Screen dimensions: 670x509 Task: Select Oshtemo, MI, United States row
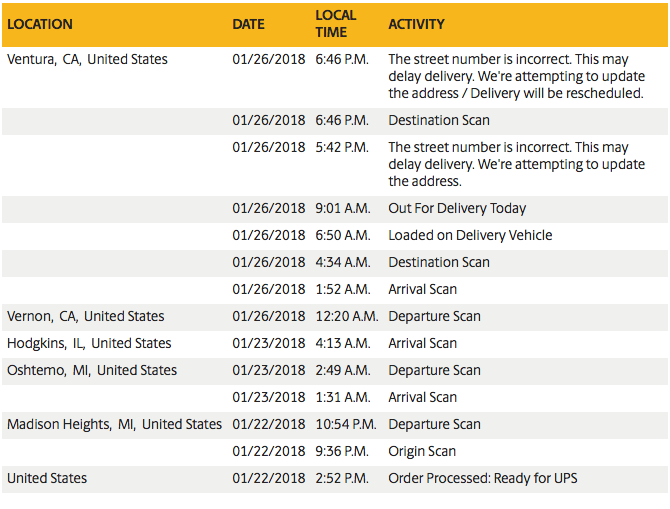point(335,370)
